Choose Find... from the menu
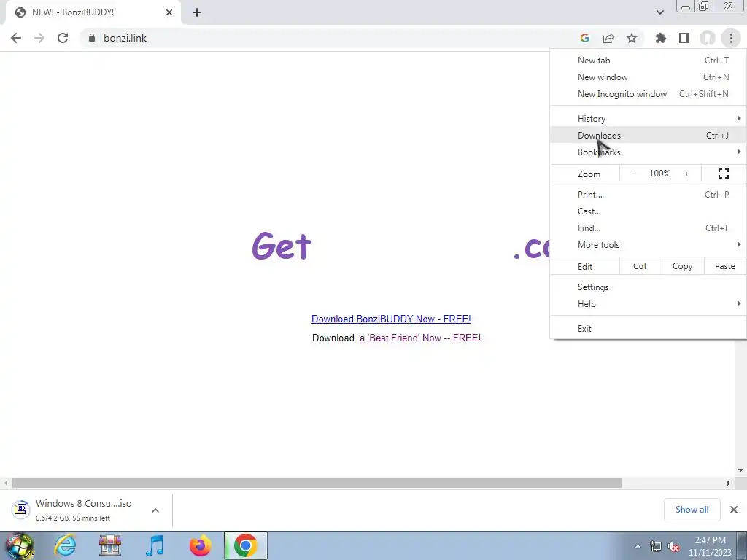The image size is (747, 560). pos(648,227)
